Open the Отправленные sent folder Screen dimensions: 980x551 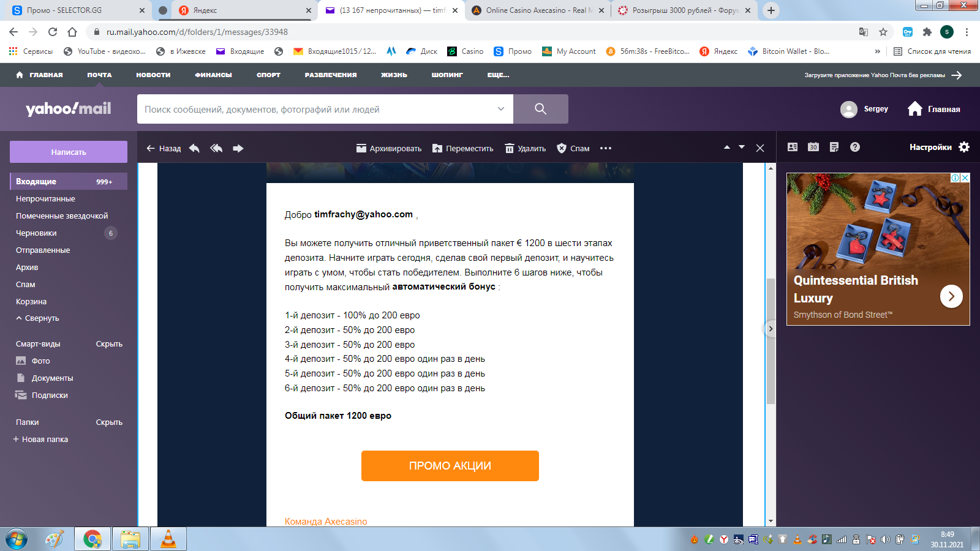[x=43, y=250]
